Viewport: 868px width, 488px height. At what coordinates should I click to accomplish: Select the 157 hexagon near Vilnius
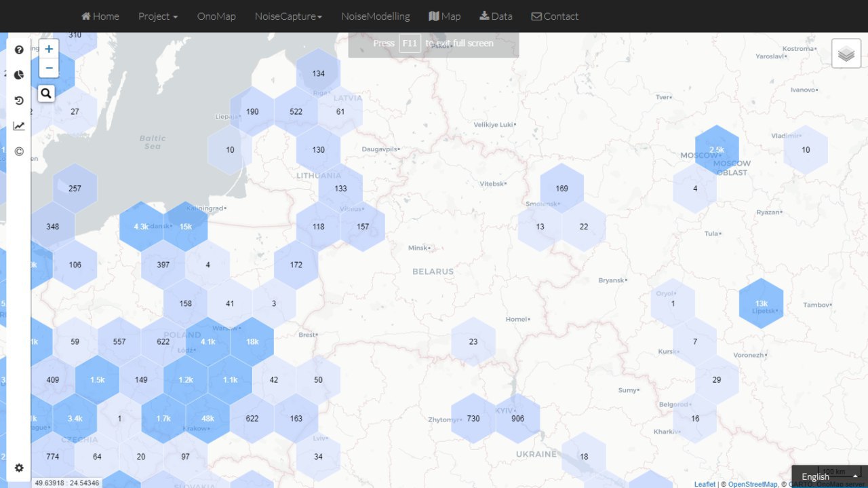click(363, 227)
